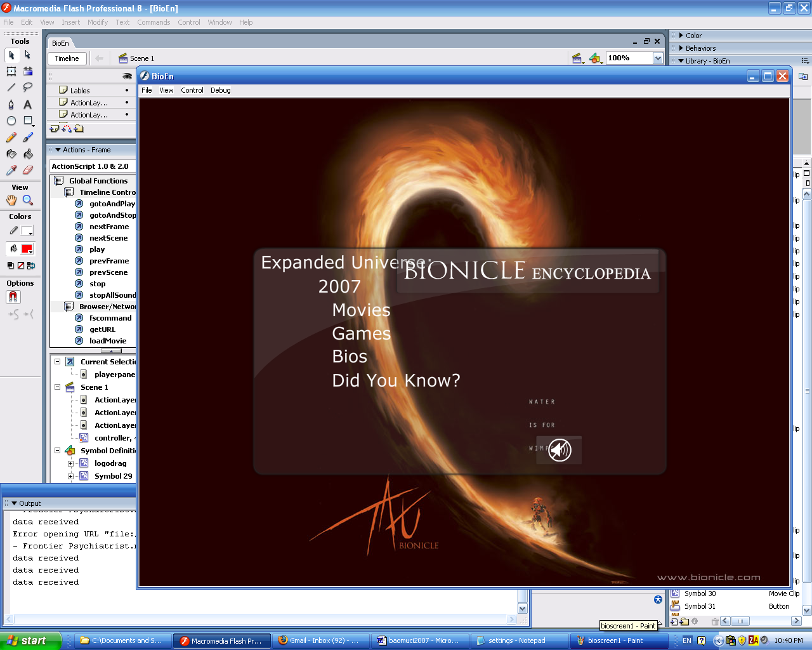Open the 100% zoom dropdown
Image resolution: width=812 pixels, height=650 pixels.
pyautogui.click(x=658, y=58)
